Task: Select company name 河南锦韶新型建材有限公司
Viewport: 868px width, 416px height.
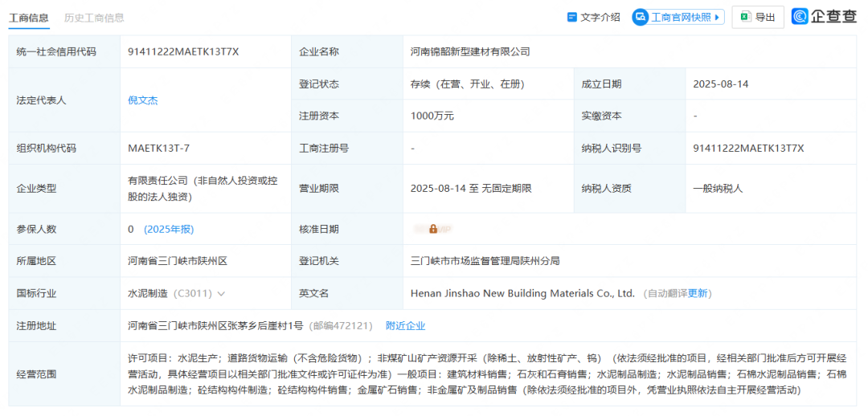Action: (x=470, y=52)
